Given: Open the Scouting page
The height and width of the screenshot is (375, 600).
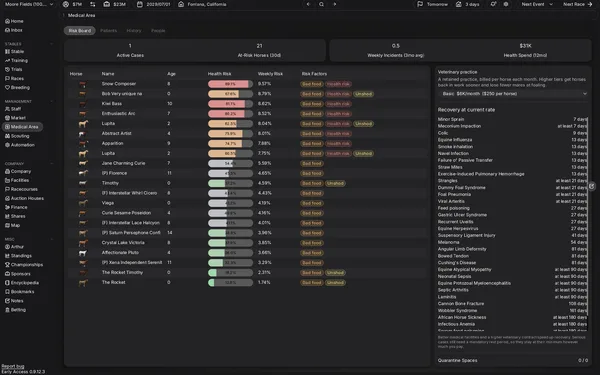Looking at the screenshot, I should tap(17, 136).
